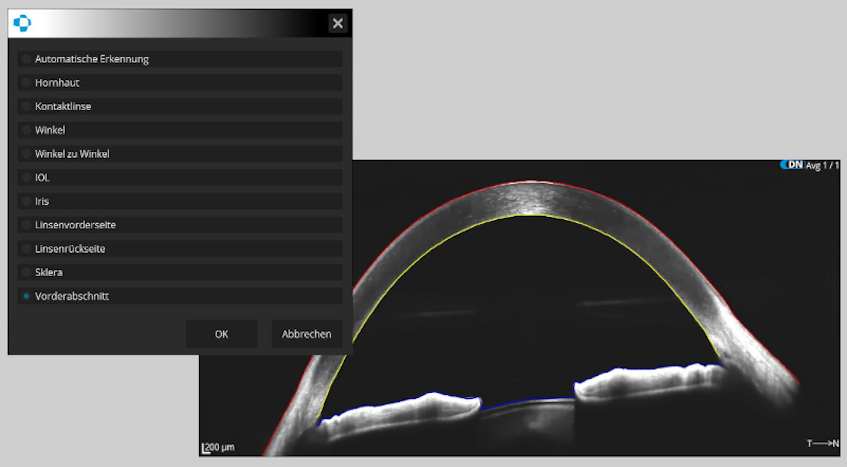Choose the Sklera option
The height and width of the screenshot is (467, 847).
tap(180, 273)
